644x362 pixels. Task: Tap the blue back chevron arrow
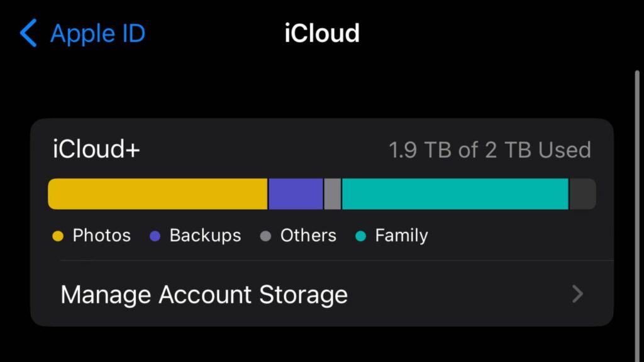tap(29, 33)
